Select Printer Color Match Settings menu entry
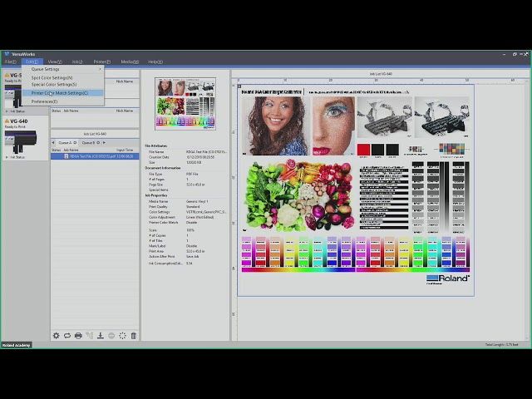 (60, 93)
